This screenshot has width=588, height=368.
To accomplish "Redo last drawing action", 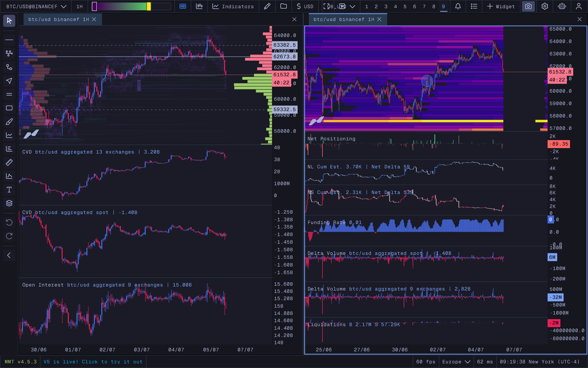I will click(x=9, y=236).
